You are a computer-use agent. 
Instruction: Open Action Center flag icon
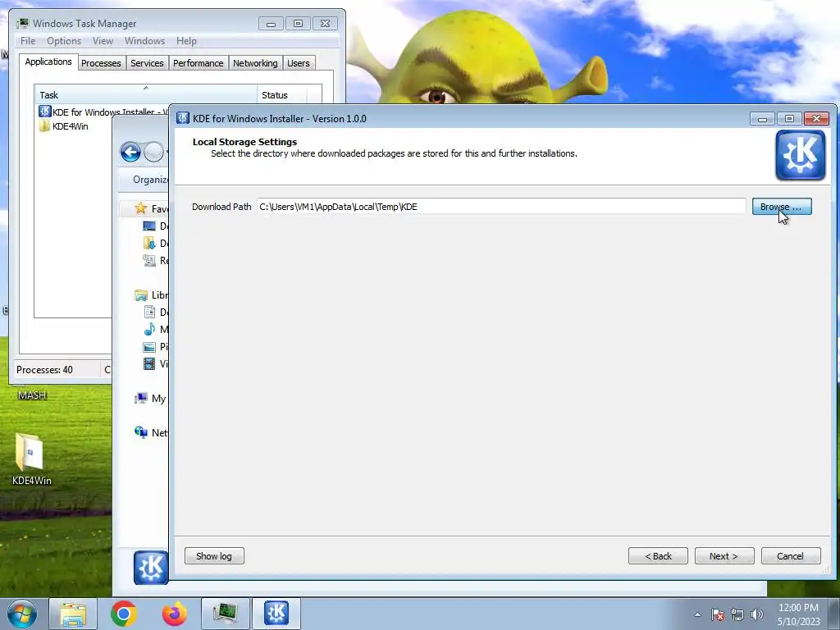point(717,614)
